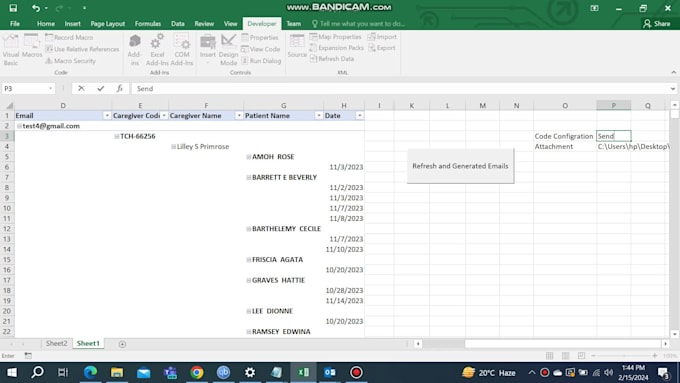Open Macro Security settings
The height and width of the screenshot is (383, 680).
tap(70, 61)
